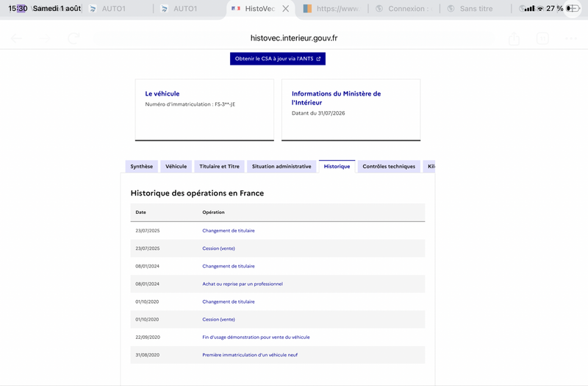588x386 pixels.
Task: Reload the page with the refresh icon
Action: coord(73,38)
